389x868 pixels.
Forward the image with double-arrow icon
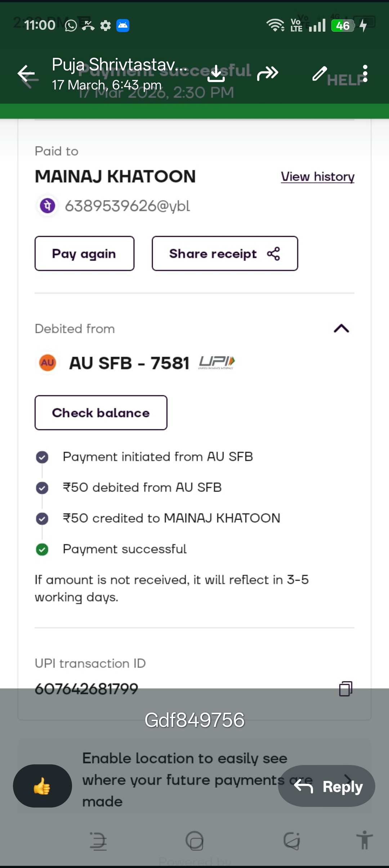point(268,73)
